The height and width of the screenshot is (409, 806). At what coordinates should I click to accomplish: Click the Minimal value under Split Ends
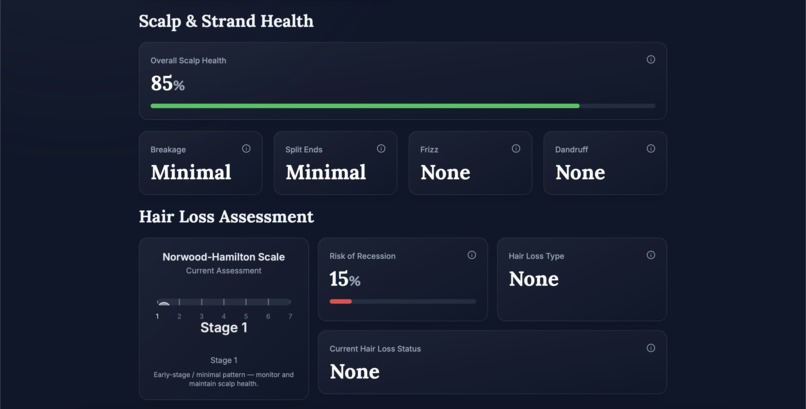[x=326, y=172]
